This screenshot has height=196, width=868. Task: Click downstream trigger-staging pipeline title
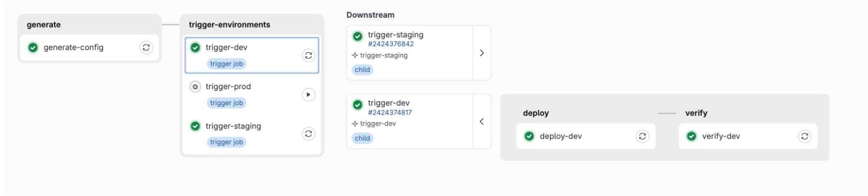(396, 35)
